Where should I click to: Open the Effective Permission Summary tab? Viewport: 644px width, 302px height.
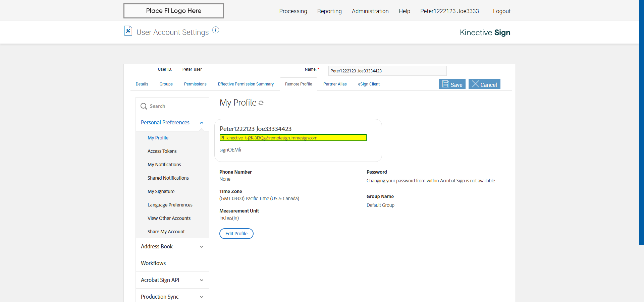point(246,84)
